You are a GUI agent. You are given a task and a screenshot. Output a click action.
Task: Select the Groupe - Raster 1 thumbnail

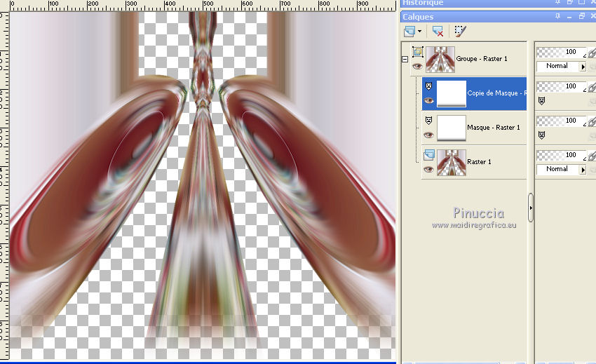click(440, 60)
